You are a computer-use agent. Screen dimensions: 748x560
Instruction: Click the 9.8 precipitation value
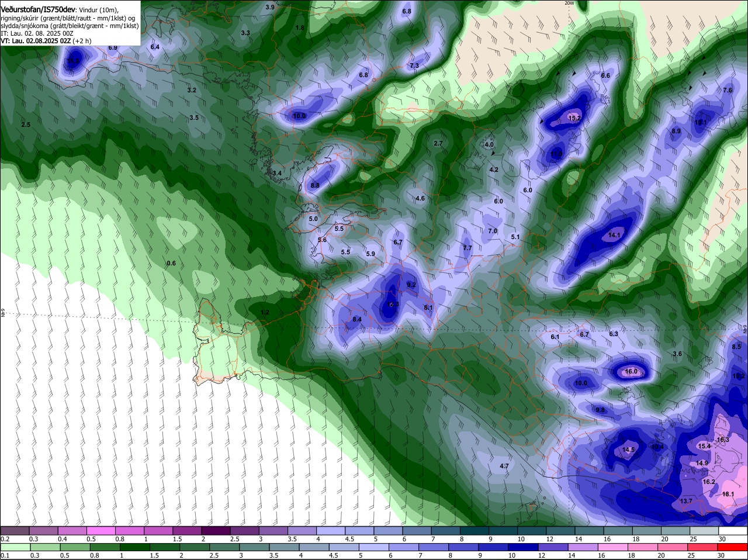point(600,410)
